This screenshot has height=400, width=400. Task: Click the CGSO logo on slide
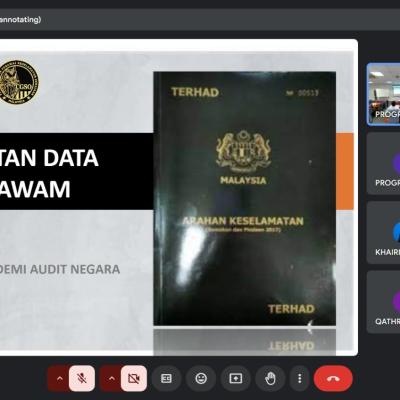[x=19, y=82]
